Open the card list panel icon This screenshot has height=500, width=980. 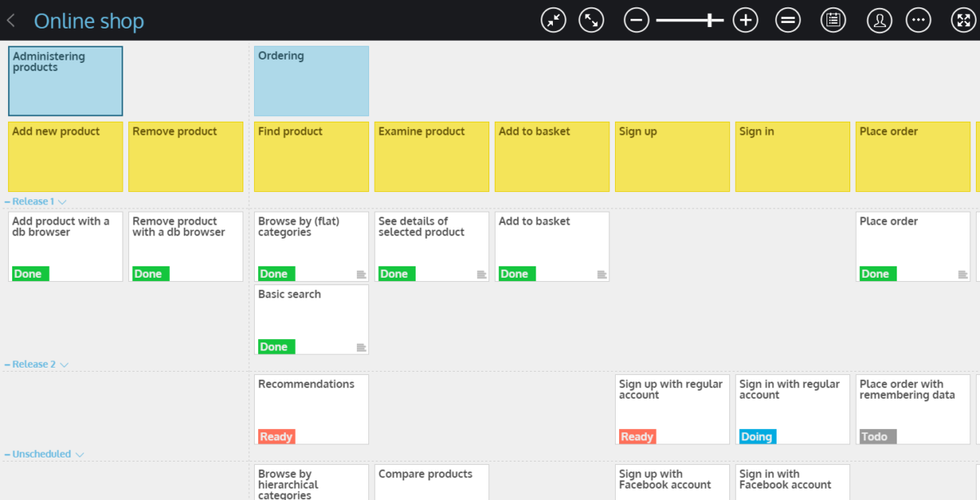(833, 20)
